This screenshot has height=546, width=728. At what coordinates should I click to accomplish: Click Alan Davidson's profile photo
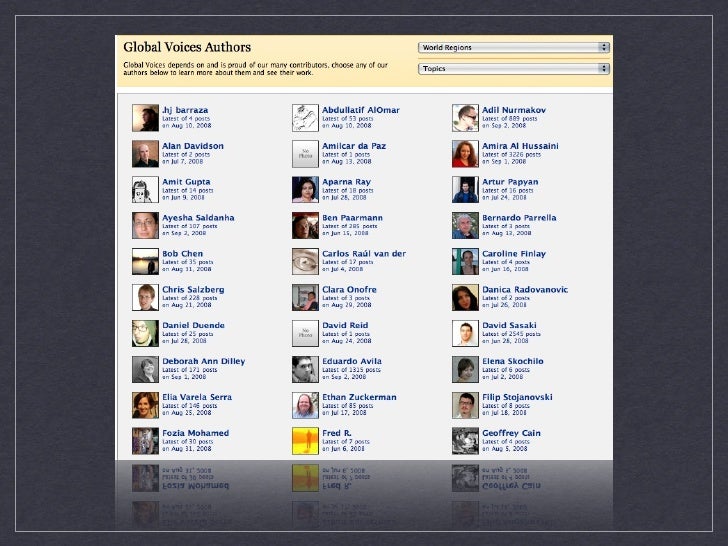145,154
